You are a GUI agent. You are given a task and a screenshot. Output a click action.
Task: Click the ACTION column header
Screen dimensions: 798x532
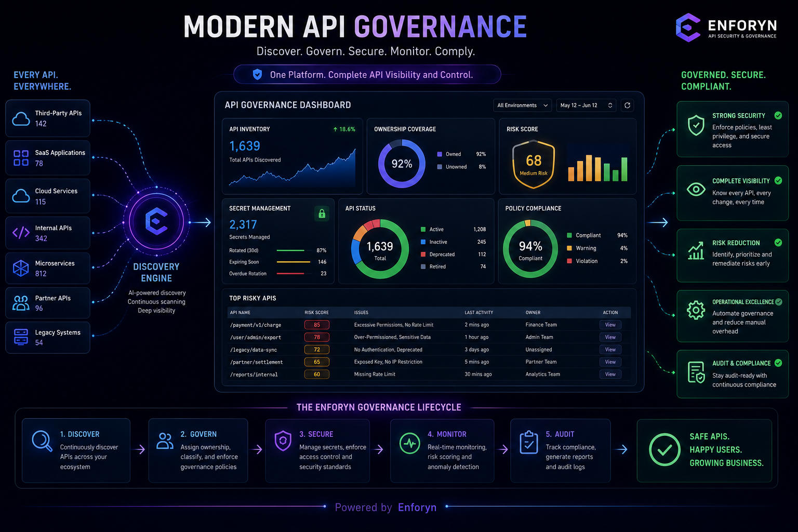tap(610, 313)
